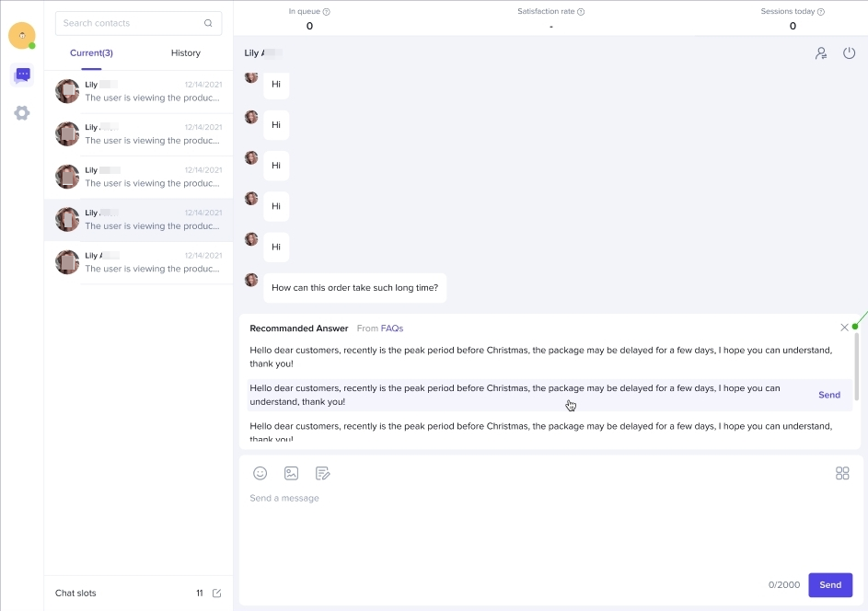Screen dimensions: 868x611
Task: Click the transfer chat icon
Action: pos(821,53)
